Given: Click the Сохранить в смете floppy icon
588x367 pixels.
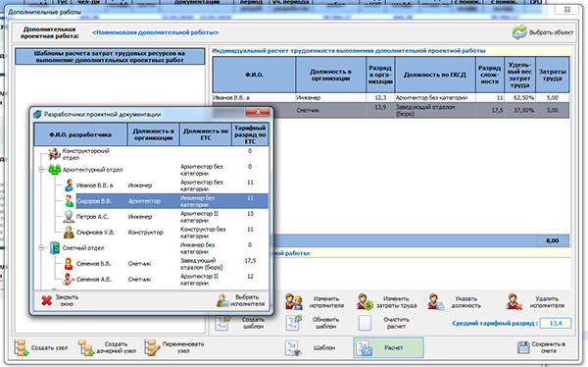Looking at the screenshot, I should click(523, 347).
